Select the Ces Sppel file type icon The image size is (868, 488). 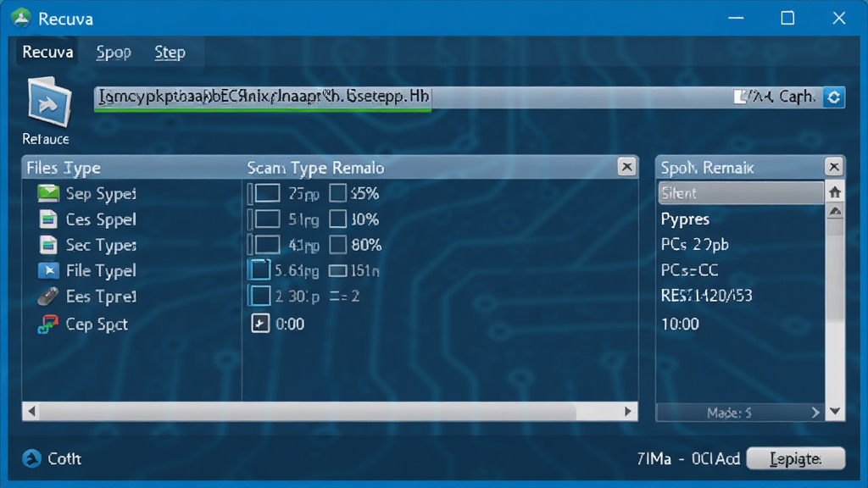pos(48,219)
